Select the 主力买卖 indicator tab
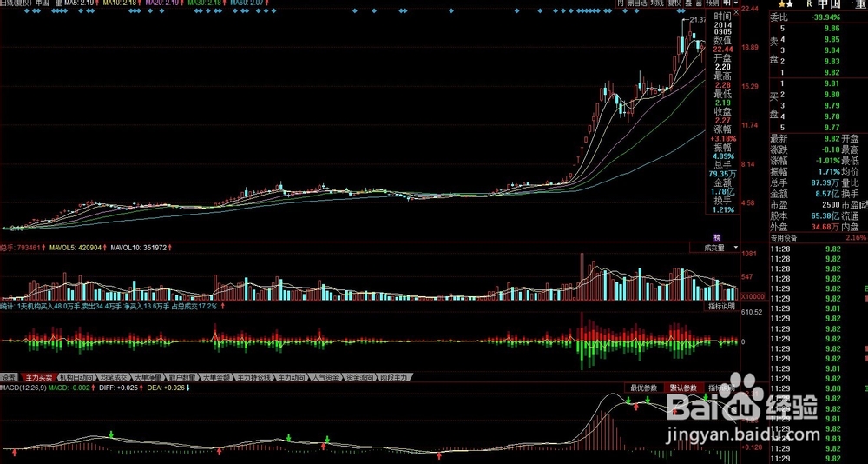This screenshot has width=868, height=464. tap(39, 377)
